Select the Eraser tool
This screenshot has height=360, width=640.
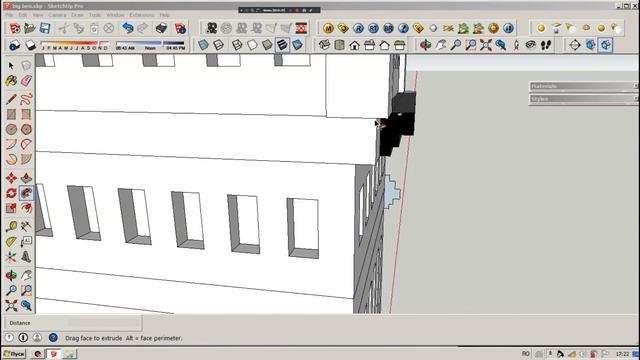point(26,80)
